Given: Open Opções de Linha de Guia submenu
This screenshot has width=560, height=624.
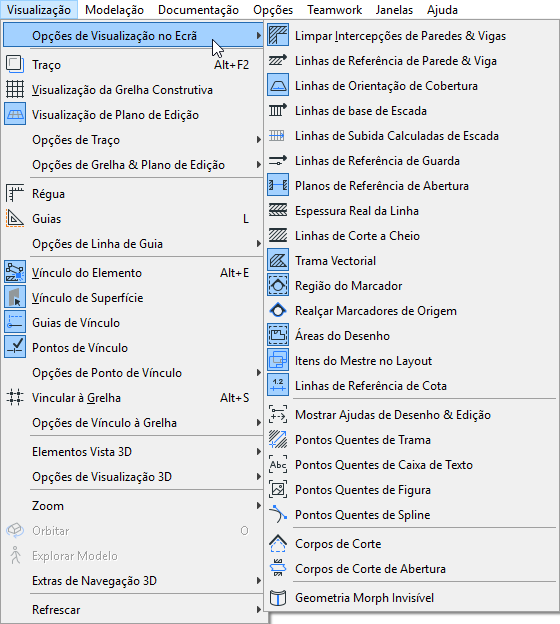Looking at the screenshot, I should 133,244.
